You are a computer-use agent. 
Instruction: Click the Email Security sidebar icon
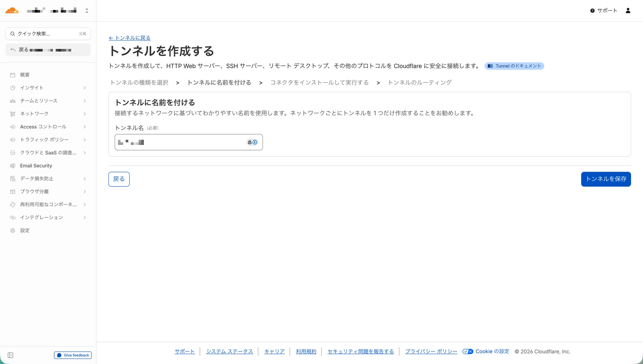coord(13,166)
